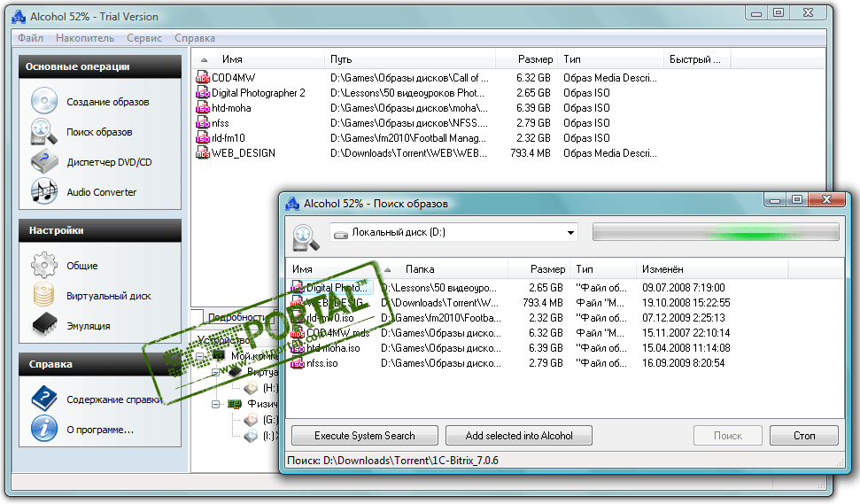Click the Alcohol 52% logo icon in main title bar

pos(19,17)
